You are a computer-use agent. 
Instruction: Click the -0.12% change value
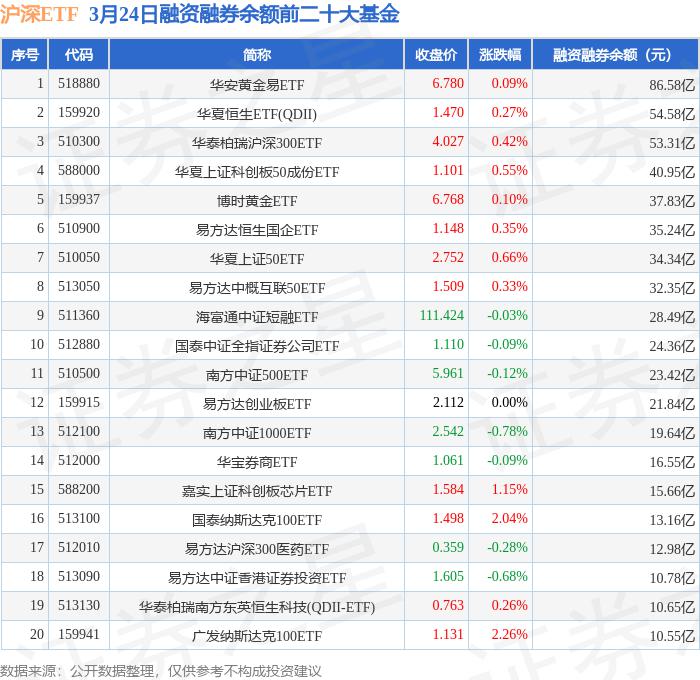click(508, 374)
